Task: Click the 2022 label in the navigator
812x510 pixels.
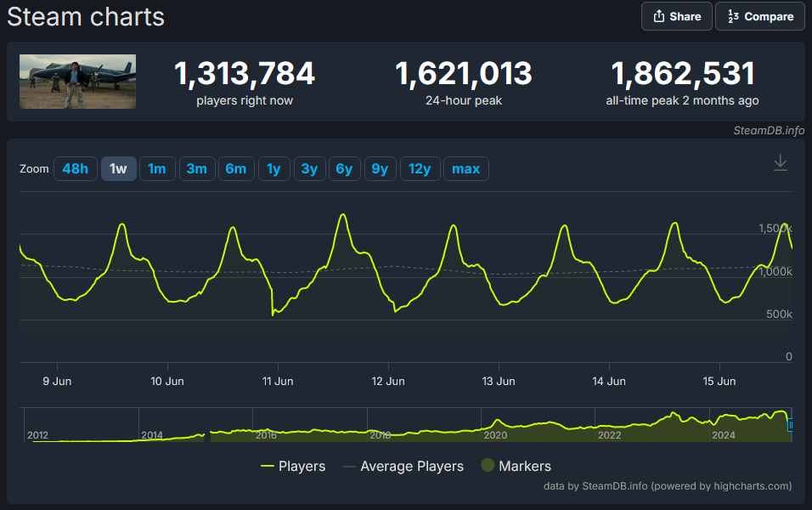Action: click(610, 435)
